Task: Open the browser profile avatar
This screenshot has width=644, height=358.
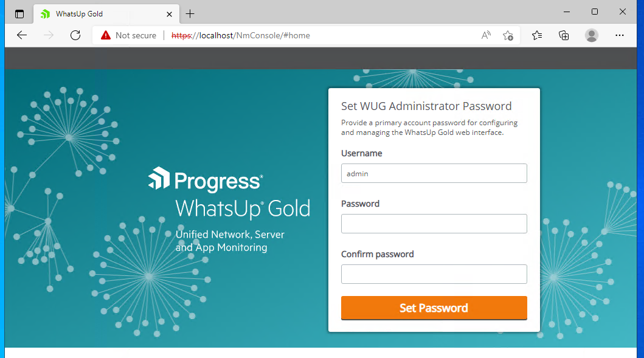Action: pos(592,35)
